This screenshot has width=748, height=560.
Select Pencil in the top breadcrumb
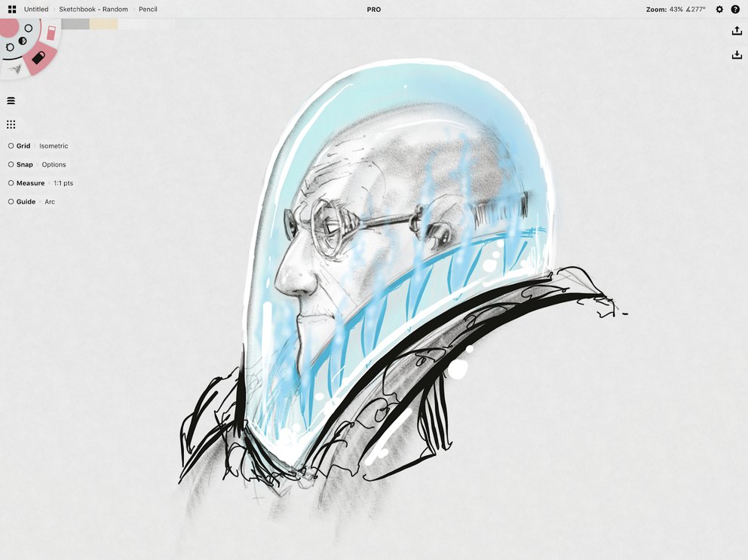point(148,9)
